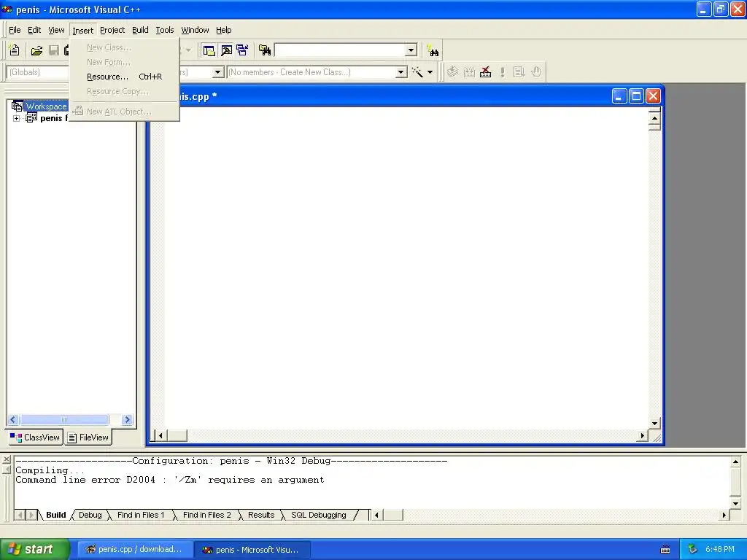
Task: Maximize the penis.cpp document window
Action: coord(636,96)
